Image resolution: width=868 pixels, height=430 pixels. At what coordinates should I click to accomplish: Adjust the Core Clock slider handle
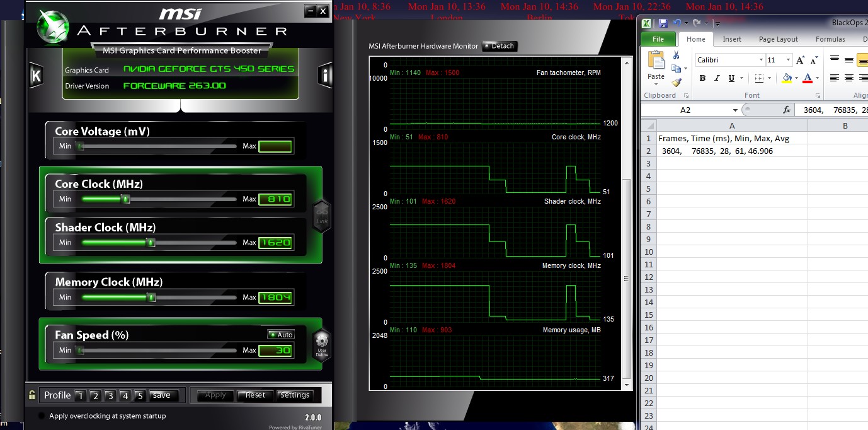[x=125, y=199]
